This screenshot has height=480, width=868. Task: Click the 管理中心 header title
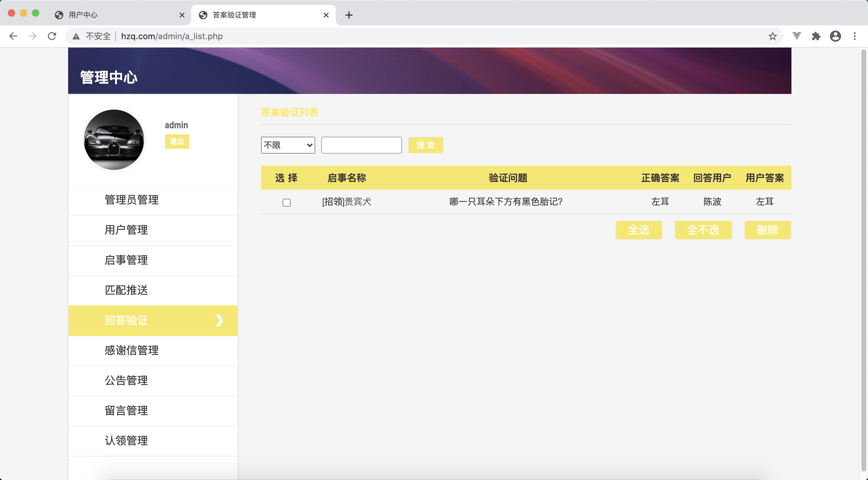pos(109,77)
